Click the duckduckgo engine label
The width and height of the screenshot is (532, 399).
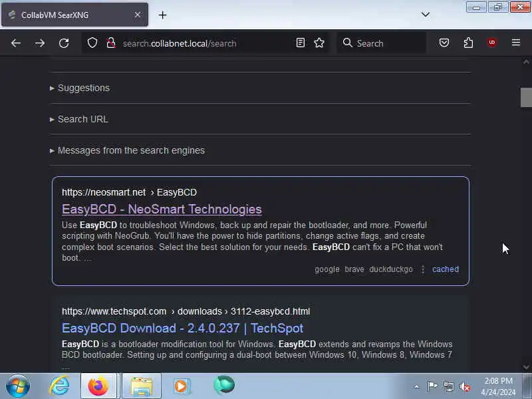(391, 269)
